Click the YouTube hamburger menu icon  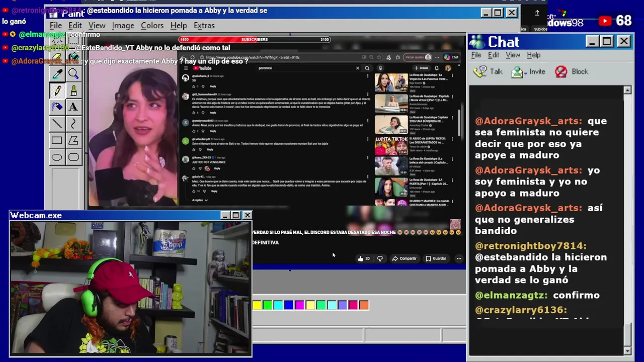186,68
